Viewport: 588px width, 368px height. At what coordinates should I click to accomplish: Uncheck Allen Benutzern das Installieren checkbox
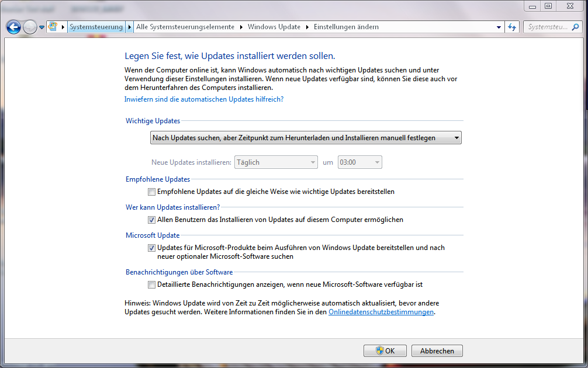click(151, 220)
